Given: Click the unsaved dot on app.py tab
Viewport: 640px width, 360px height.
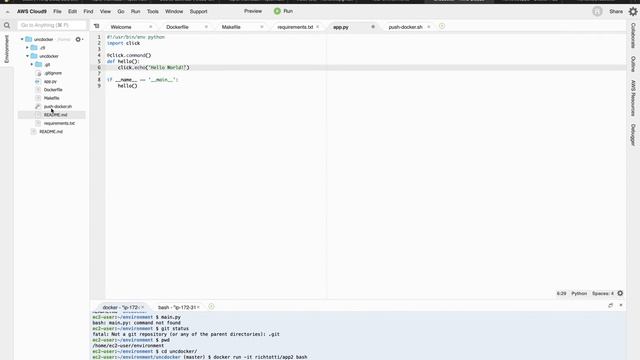Looking at the screenshot, I should click(x=373, y=27).
